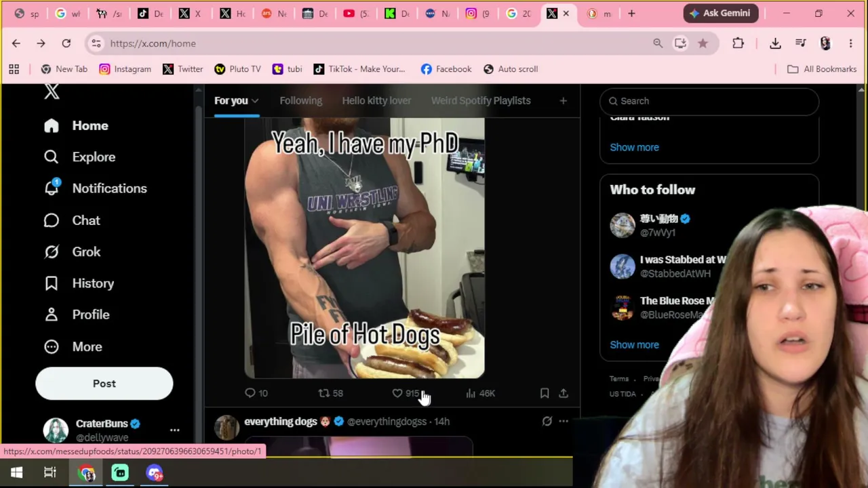Reply to the hot dogs post
The image size is (868, 488).
256,393
